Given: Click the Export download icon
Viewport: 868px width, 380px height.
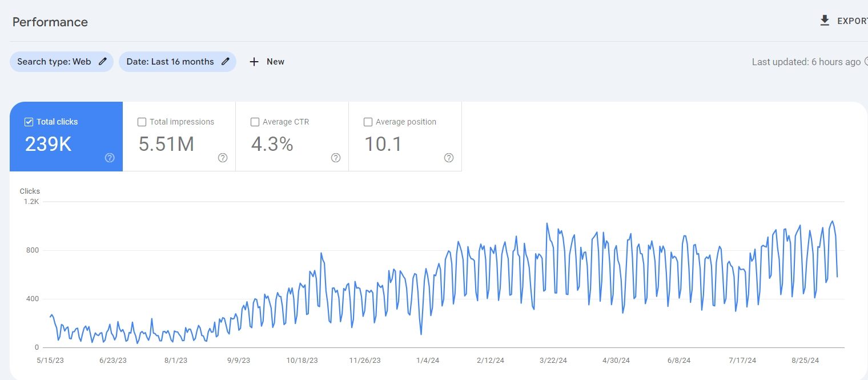Looking at the screenshot, I should 824,21.
